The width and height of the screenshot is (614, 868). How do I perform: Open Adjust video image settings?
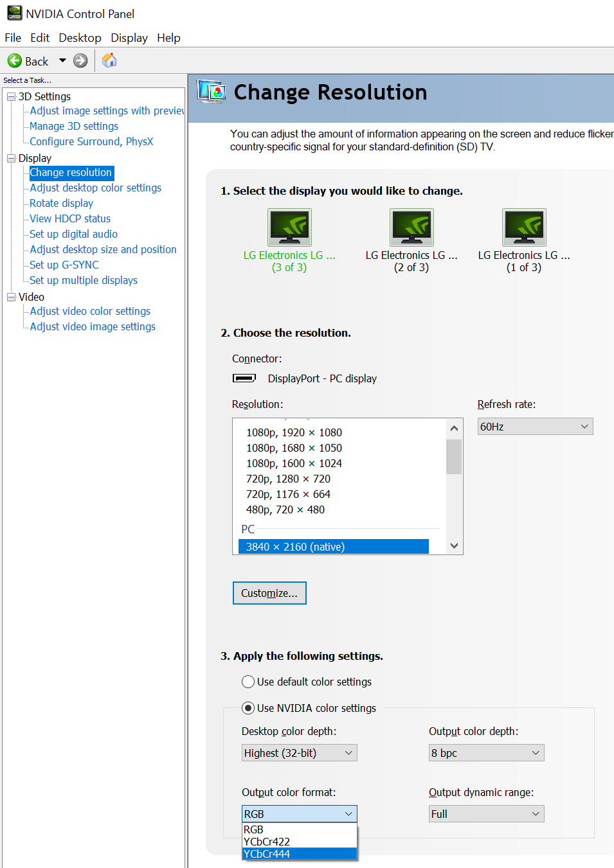pyautogui.click(x=93, y=326)
